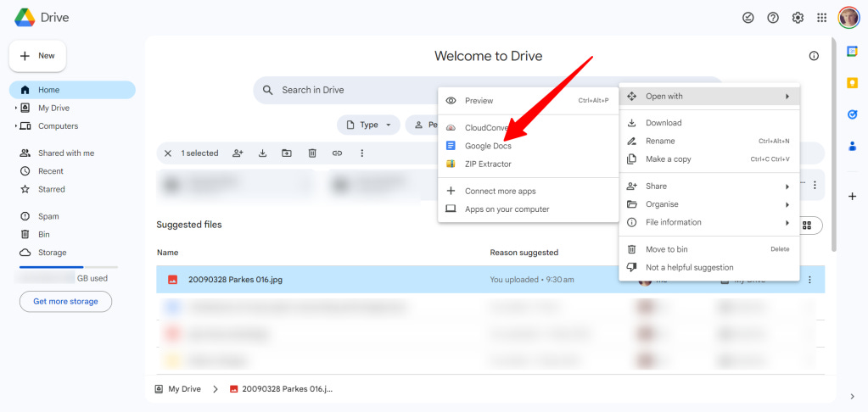
Task: Expand the File information submenu
Action: tap(709, 222)
